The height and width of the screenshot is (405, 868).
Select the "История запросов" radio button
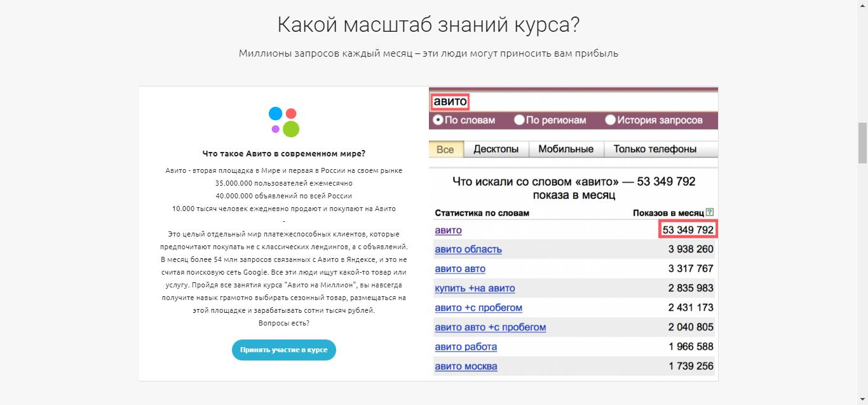[611, 120]
